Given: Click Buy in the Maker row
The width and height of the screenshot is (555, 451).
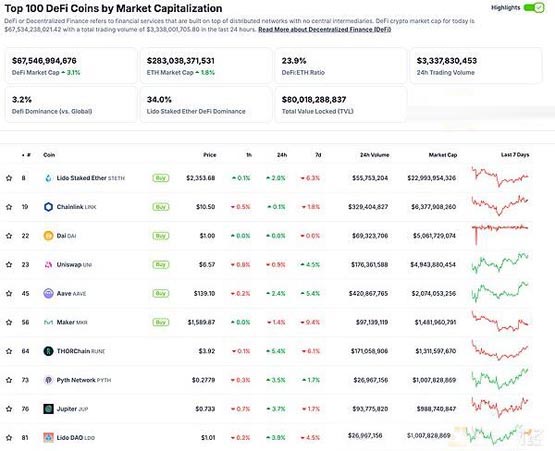Looking at the screenshot, I should click(x=161, y=322).
